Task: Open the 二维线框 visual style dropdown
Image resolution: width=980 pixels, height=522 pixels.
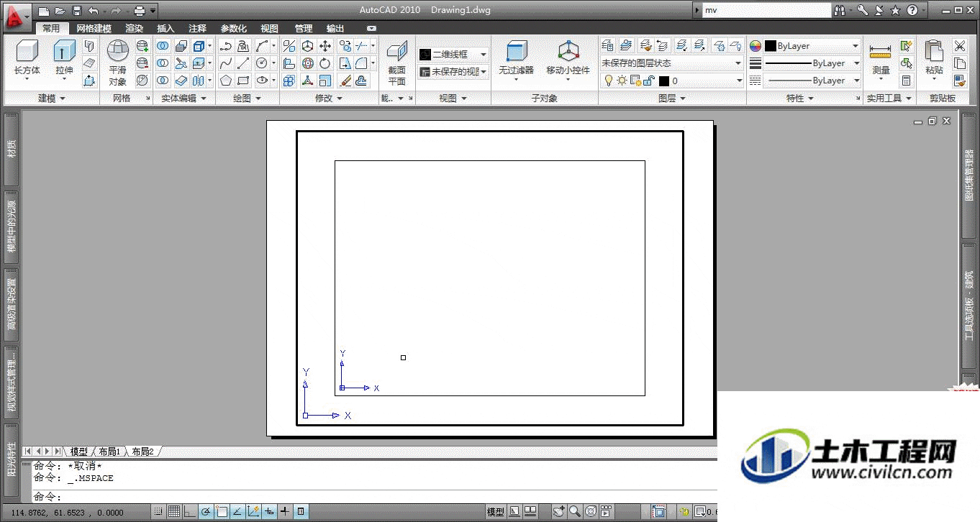Action: coord(453,55)
